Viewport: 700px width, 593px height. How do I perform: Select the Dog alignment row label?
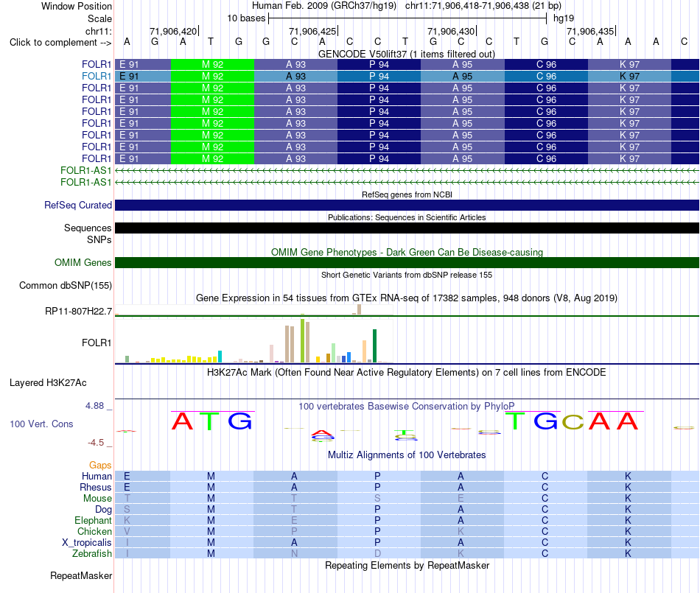coord(103,509)
